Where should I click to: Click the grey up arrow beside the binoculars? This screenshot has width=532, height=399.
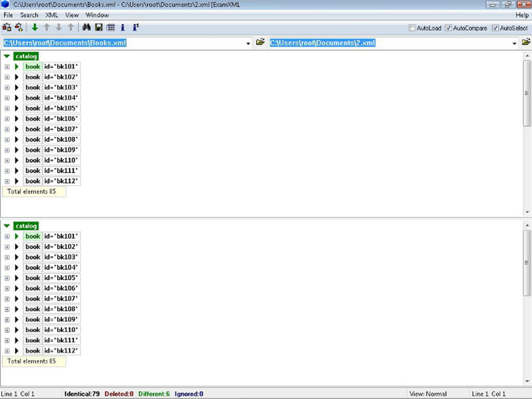71,27
